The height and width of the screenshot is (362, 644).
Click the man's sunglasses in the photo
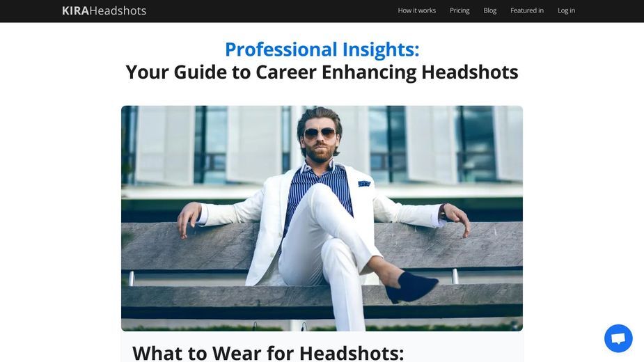[x=320, y=133]
